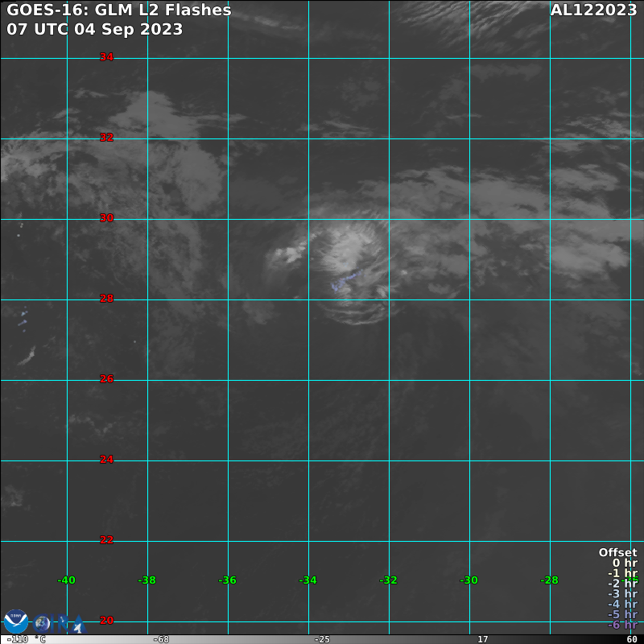Click the "17" colorbar label
The image size is (644, 644).
[482, 639]
